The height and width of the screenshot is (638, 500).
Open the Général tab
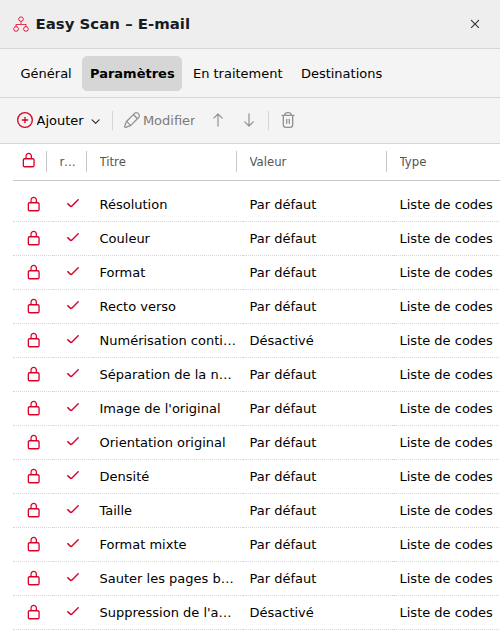46,74
